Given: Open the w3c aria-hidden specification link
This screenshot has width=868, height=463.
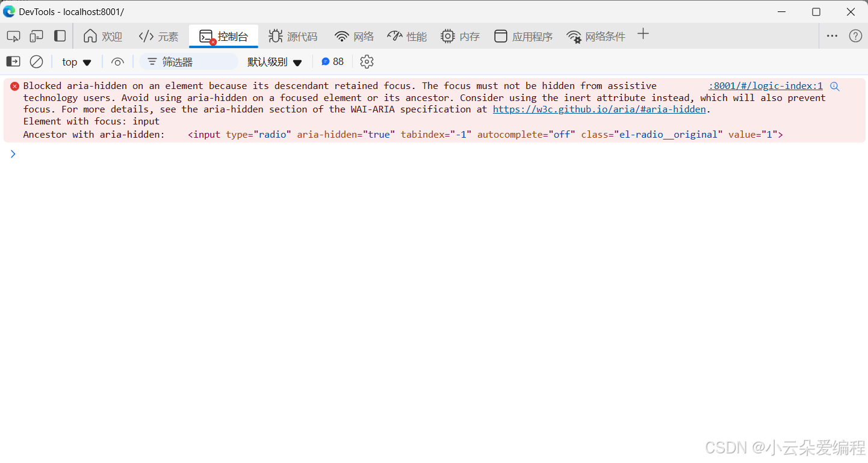Looking at the screenshot, I should (x=599, y=109).
